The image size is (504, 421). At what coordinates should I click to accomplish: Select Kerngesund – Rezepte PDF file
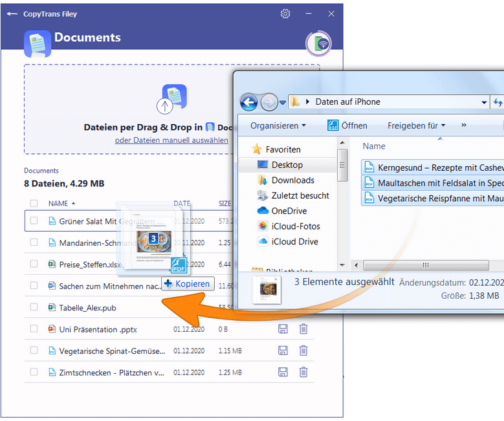pyautogui.click(x=433, y=167)
